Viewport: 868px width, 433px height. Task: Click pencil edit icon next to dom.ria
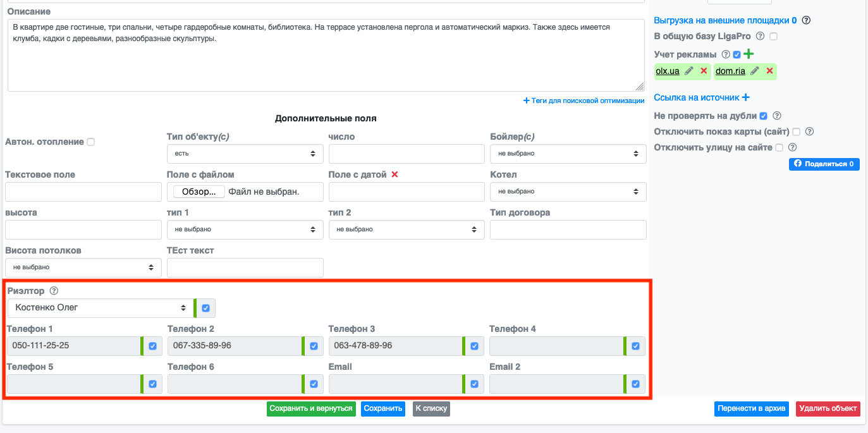point(754,71)
